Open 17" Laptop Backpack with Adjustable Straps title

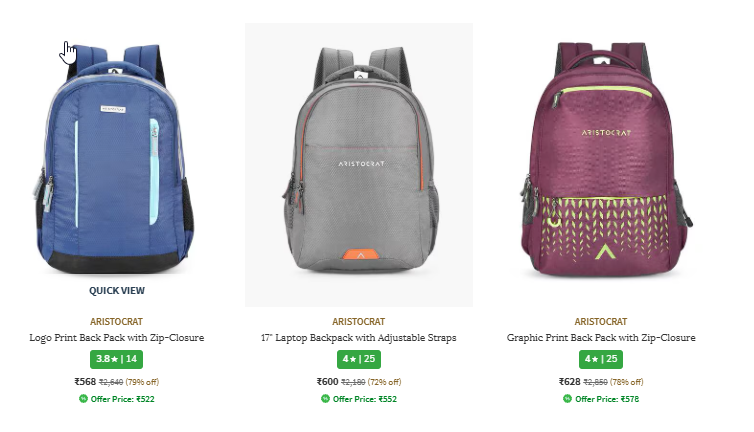coord(359,338)
